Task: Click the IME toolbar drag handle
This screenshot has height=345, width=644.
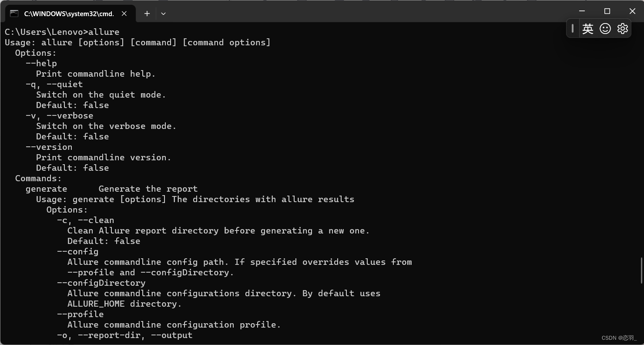Action: pos(573,28)
